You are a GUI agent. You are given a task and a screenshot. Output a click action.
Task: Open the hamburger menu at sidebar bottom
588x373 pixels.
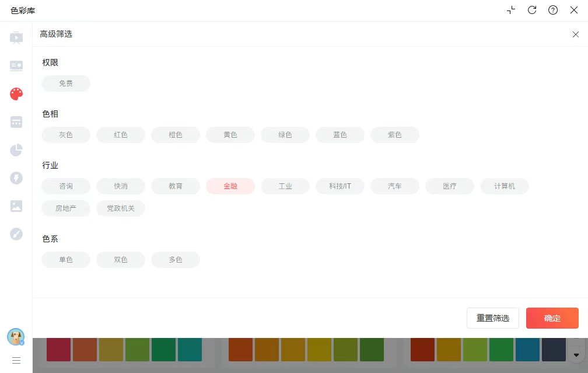point(16,361)
